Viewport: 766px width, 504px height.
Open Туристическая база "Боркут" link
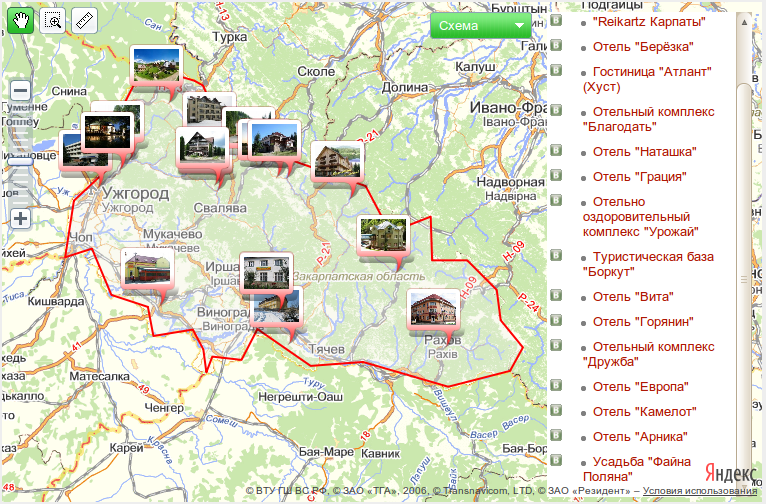[648, 264]
